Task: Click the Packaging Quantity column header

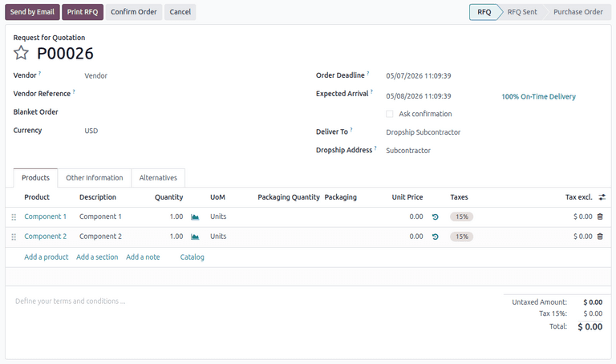Action: tap(289, 197)
